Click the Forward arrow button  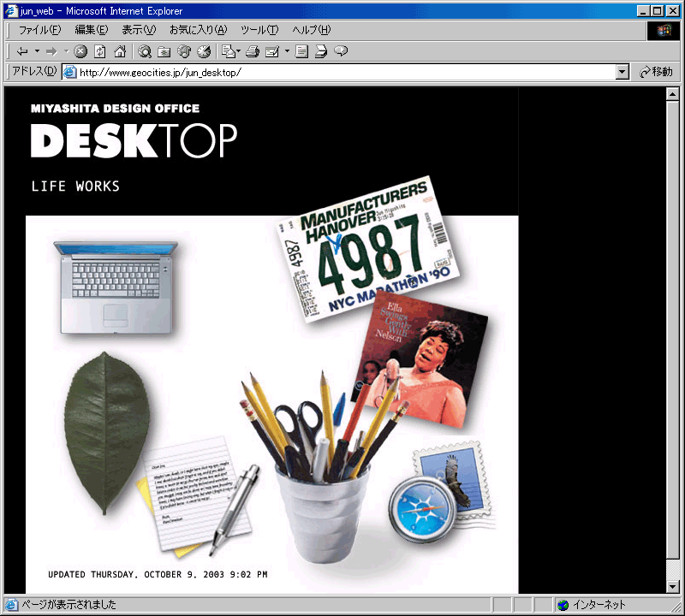pos(51,51)
